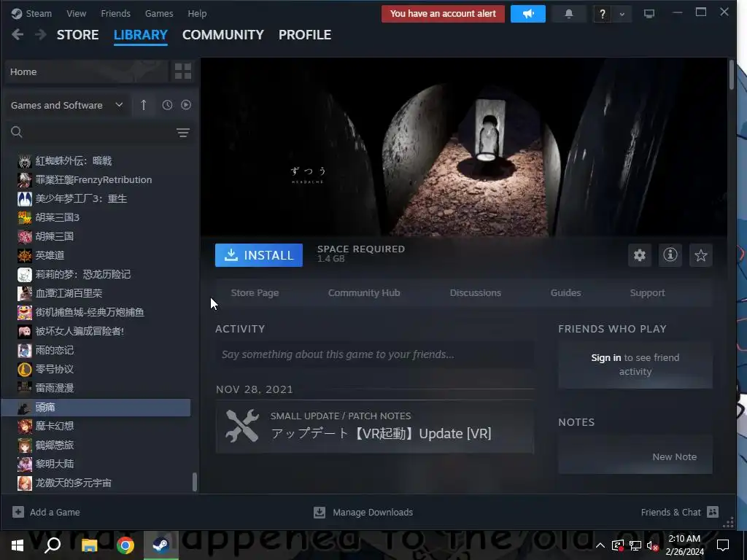This screenshot has width=747, height=560.
Task: Open the Games menu
Action: (x=159, y=14)
